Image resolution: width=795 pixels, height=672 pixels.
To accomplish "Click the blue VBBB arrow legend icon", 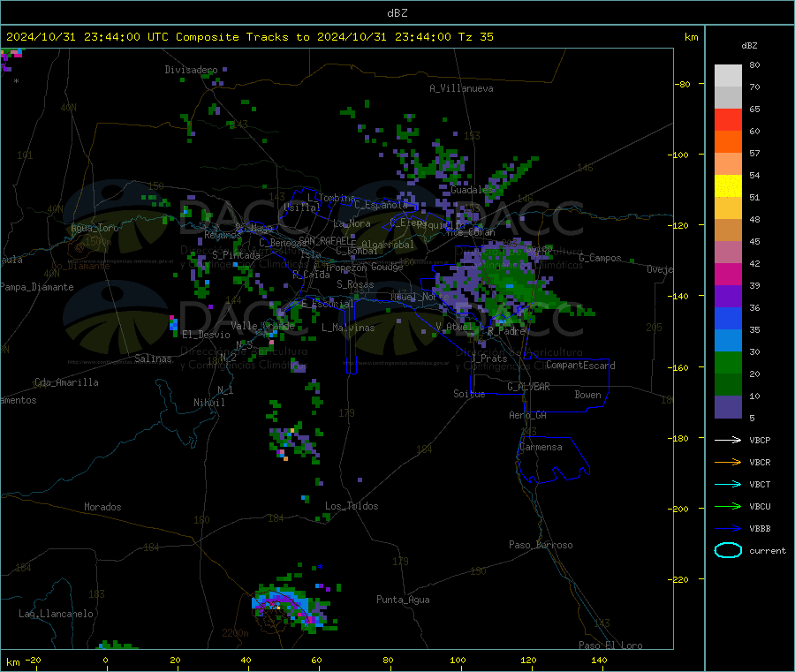I will click(x=728, y=529).
